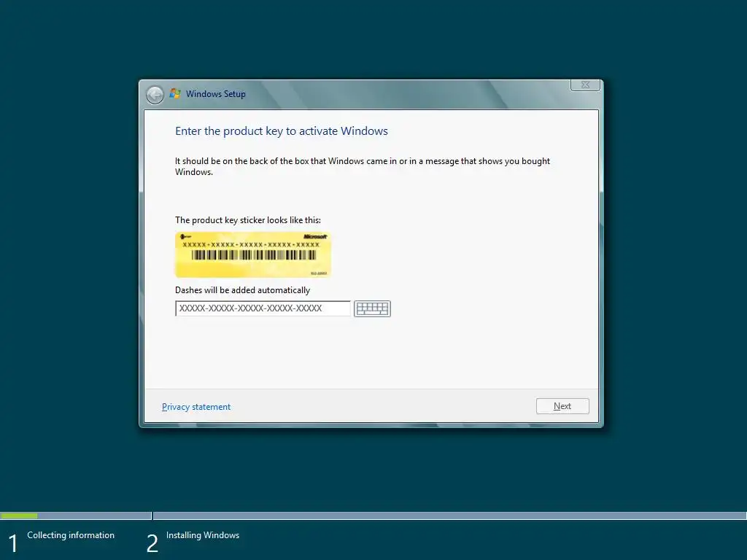Click the product key input field
Viewport: 747px width, 560px height.
263,308
